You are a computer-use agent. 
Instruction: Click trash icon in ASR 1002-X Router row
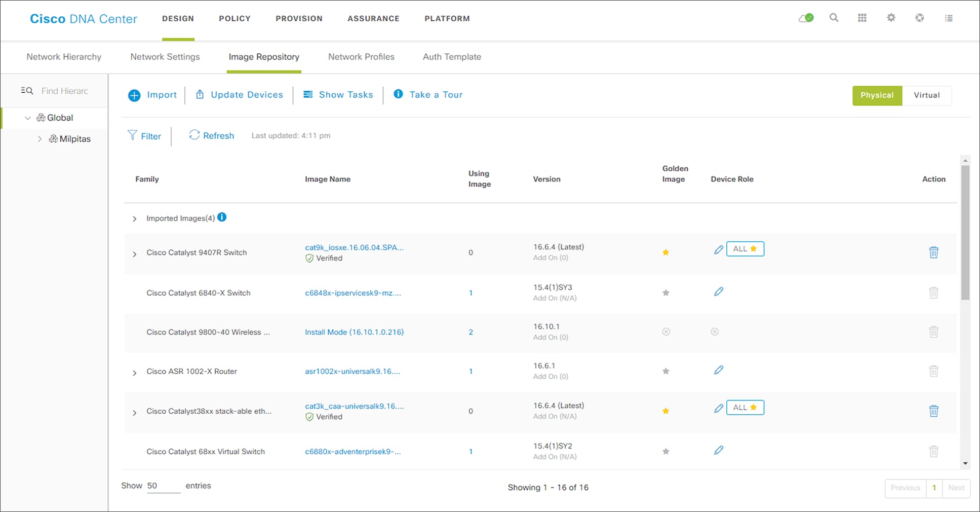[934, 371]
